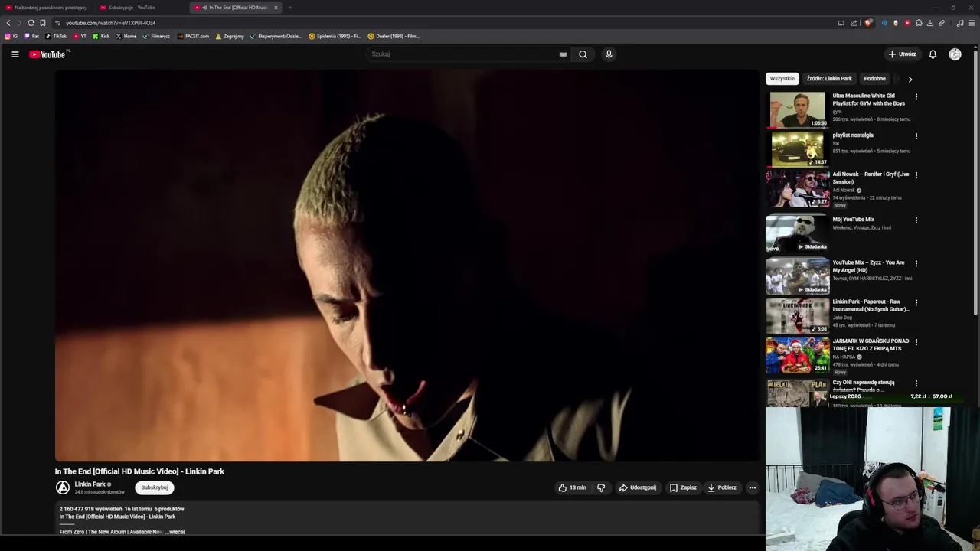The width and height of the screenshot is (980, 551).
Task: Open options for 'Adi Nowak – Renifer i Gryf' video
Action: (916, 175)
